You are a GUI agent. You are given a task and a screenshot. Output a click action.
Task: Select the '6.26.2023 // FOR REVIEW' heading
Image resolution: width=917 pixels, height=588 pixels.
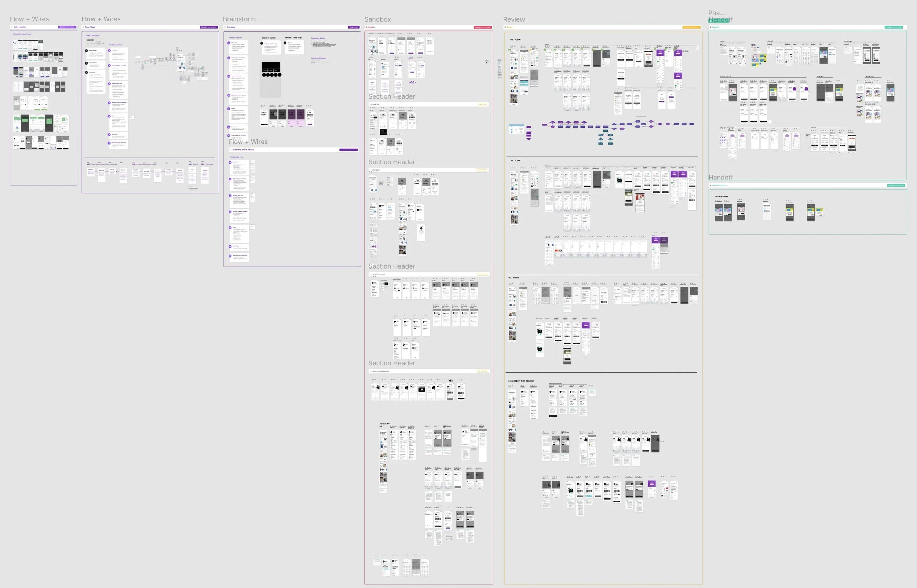(521, 381)
